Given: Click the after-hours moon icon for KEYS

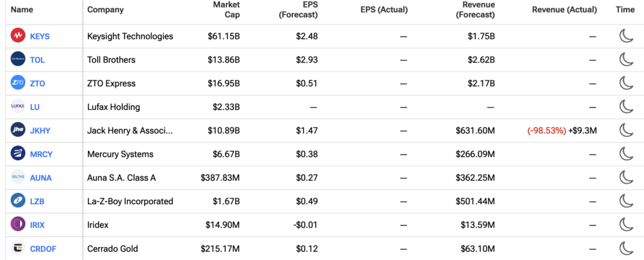Looking at the screenshot, I should 625,36.
